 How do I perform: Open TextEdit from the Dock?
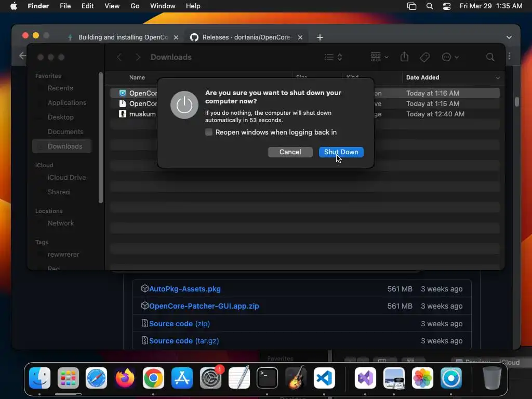click(x=239, y=378)
